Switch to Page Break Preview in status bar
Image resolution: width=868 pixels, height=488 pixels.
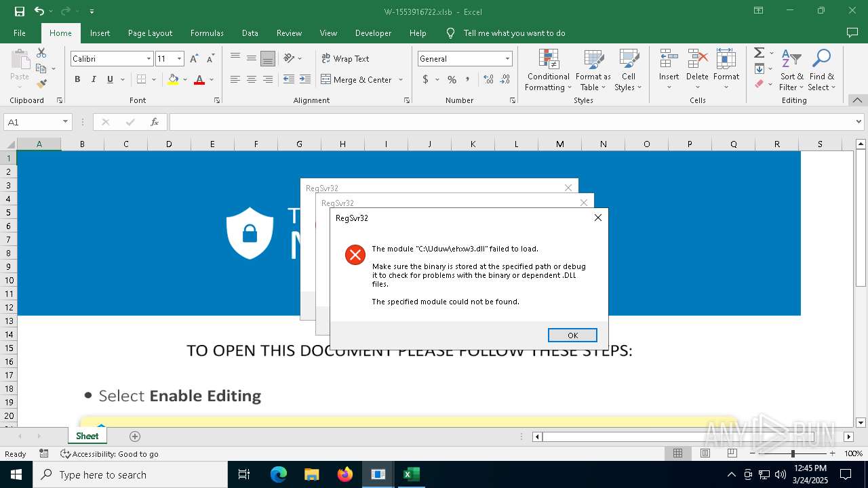tap(732, 453)
